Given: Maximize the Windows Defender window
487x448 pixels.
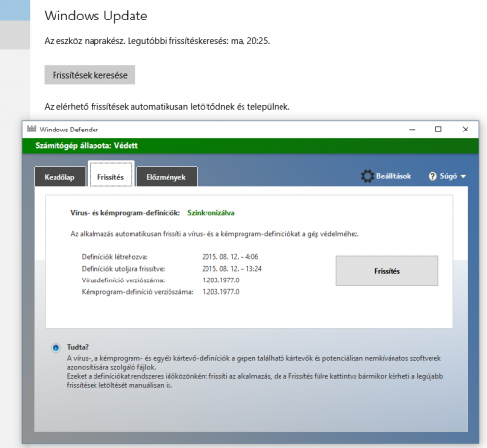Looking at the screenshot, I should (x=438, y=130).
